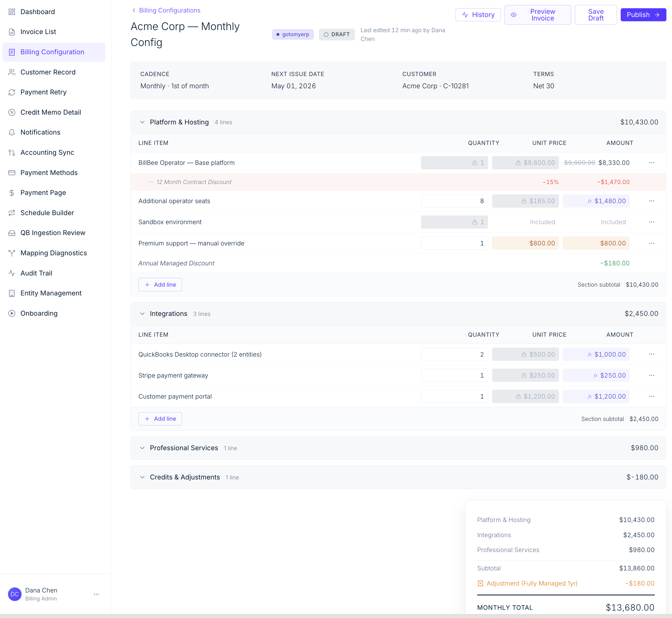Click the Onboarding play icon

[x=12, y=313]
